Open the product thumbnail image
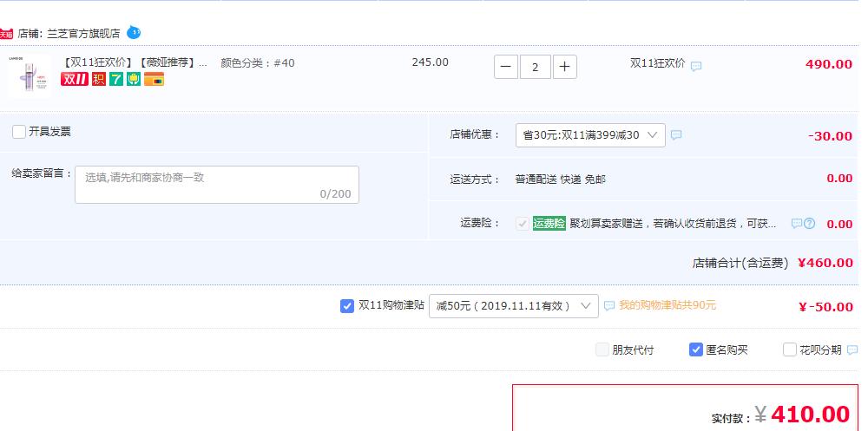This screenshot has height=431, width=868. point(29,76)
